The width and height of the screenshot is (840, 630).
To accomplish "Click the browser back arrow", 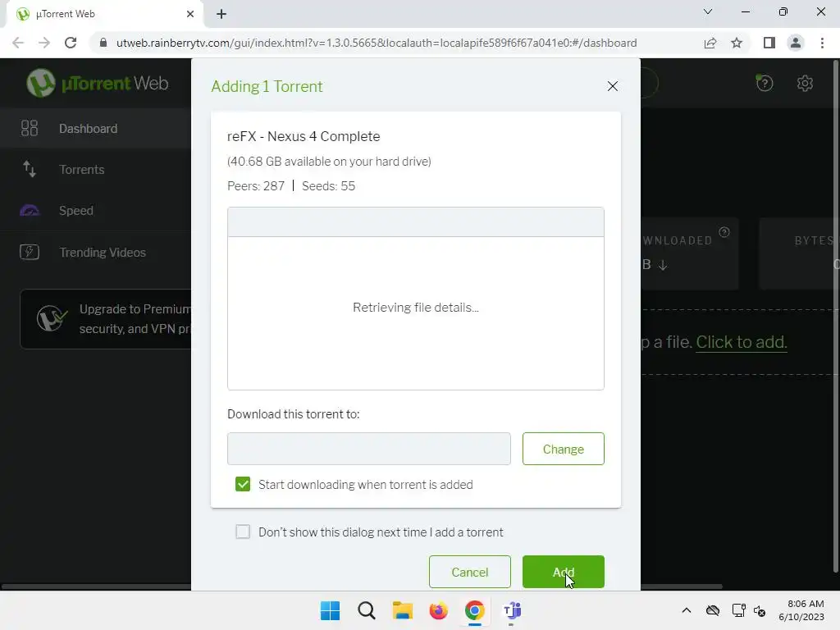I will tap(18, 43).
